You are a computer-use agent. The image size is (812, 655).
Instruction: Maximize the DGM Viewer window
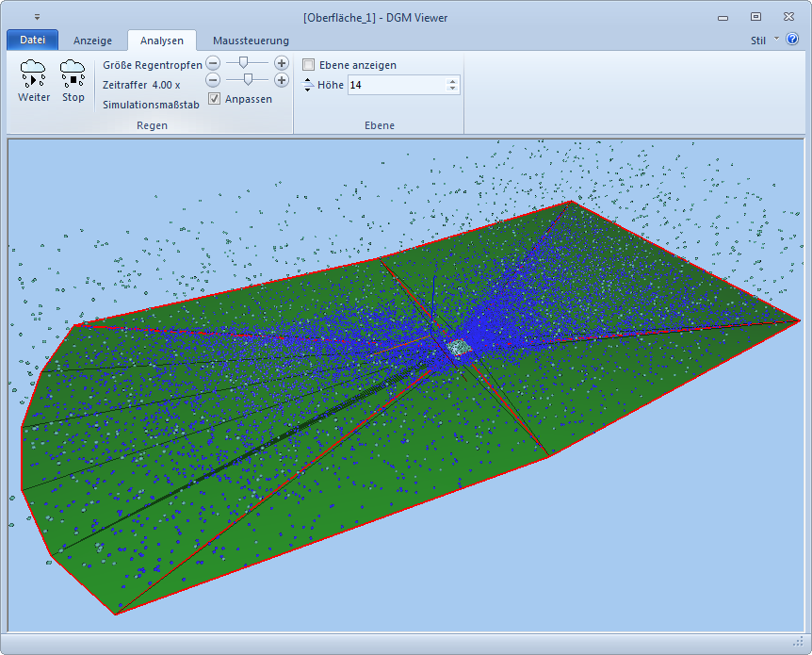(x=755, y=17)
